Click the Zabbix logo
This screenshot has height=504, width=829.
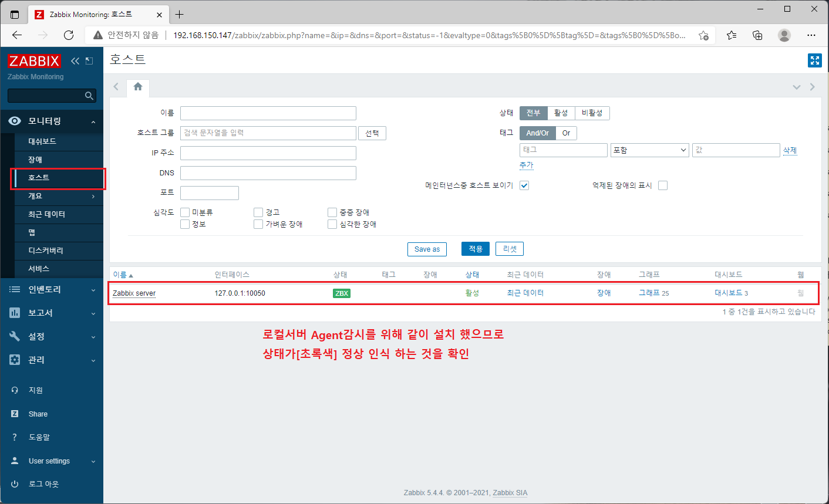[x=34, y=60]
